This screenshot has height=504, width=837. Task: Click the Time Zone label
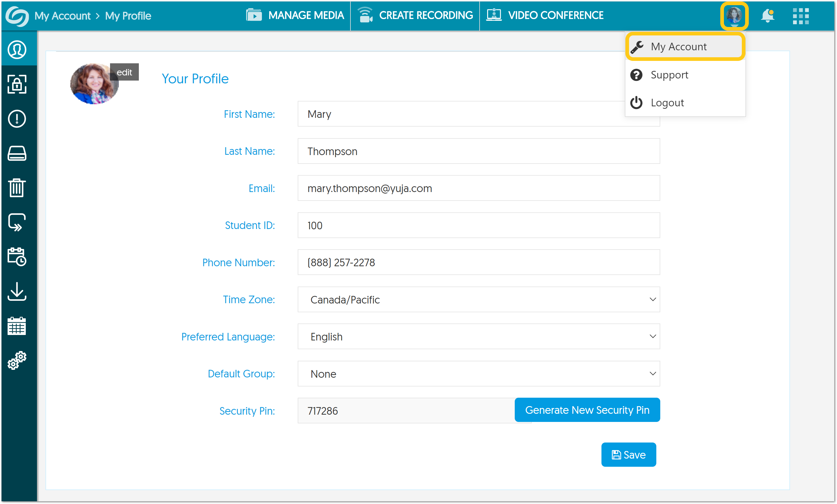pyautogui.click(x=249, y=300)
